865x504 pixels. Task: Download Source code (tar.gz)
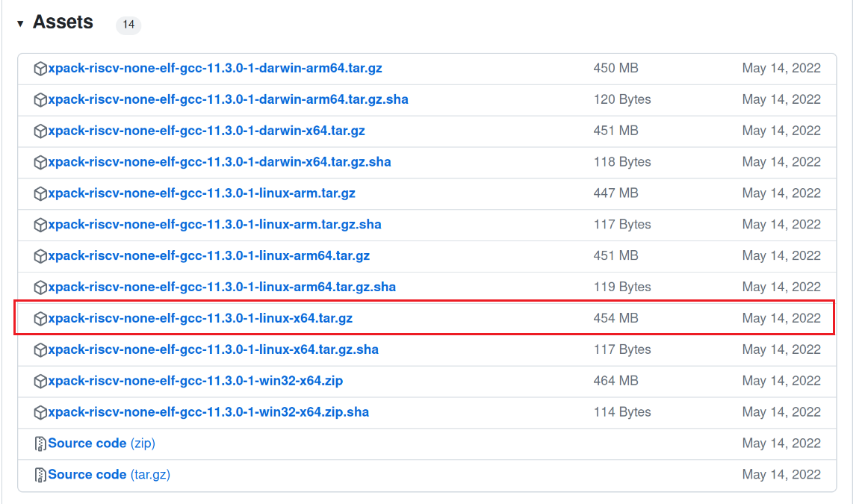109,475
